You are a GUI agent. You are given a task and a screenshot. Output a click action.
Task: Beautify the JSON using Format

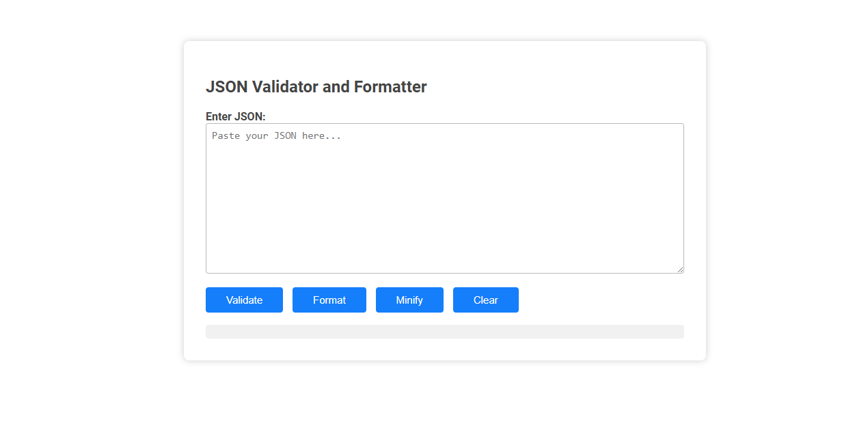pyautogui.click(x=329, y=300)
